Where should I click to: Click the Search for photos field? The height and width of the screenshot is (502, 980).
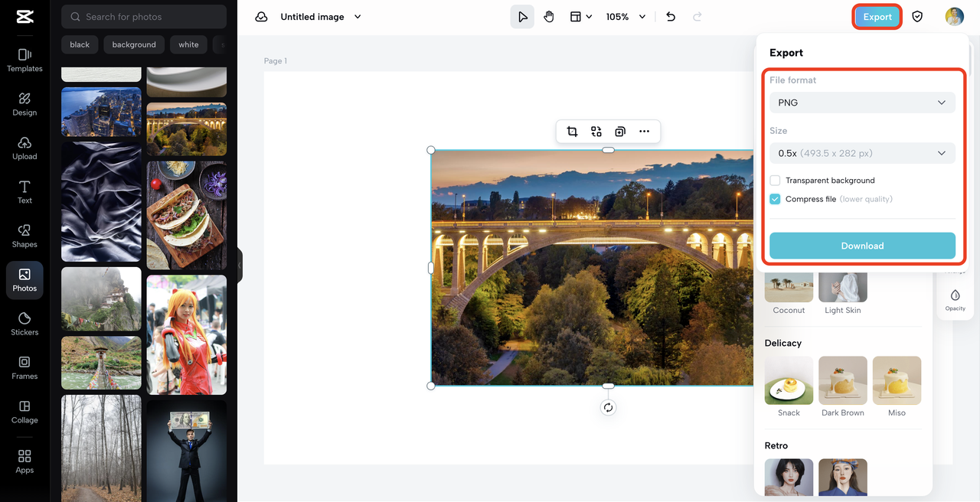point(144,17)
